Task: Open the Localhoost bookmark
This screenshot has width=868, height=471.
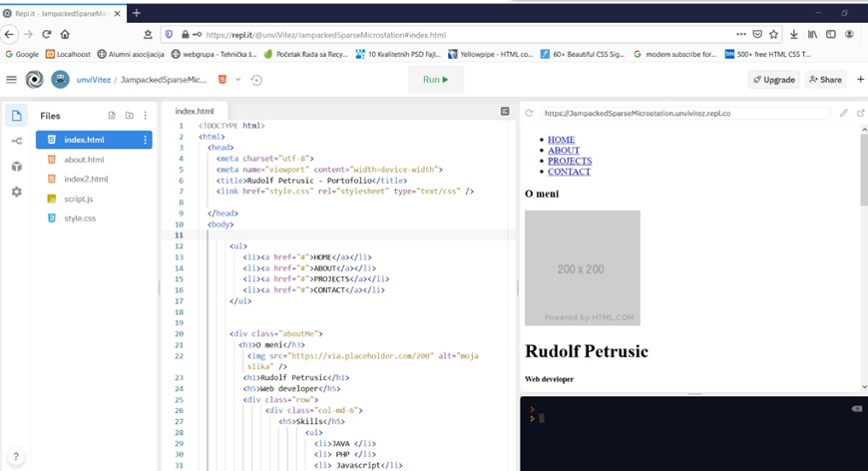Action: coord(68,54)
